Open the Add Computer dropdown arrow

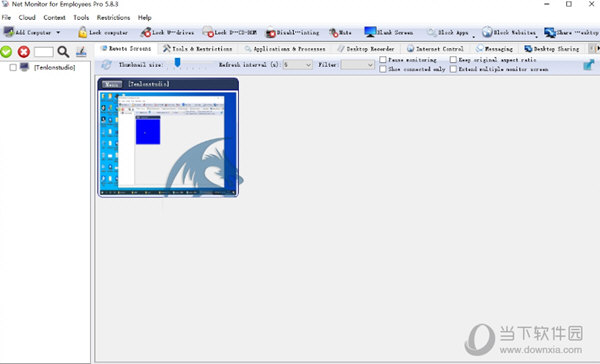(58, 33)
